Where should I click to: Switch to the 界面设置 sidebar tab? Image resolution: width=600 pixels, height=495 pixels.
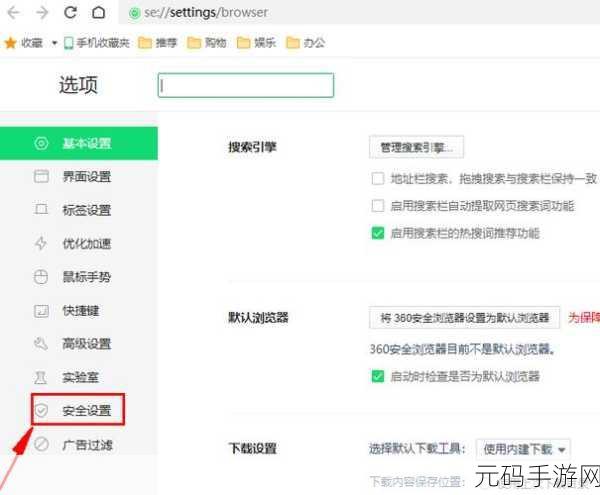79,177
